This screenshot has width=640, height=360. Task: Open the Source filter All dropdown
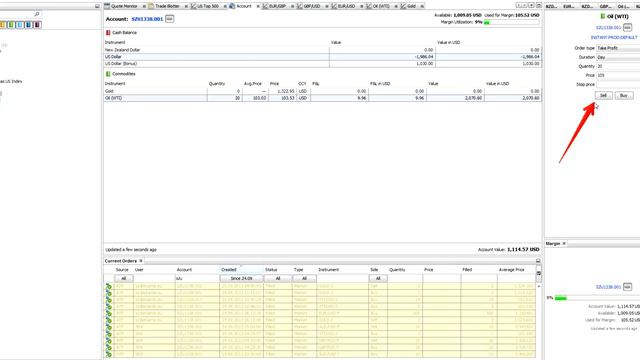(x=123, y=278)
